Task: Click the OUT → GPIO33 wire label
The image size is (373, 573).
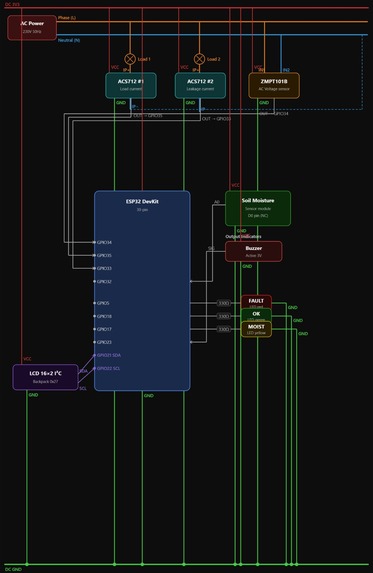Action: click(x=216, y=119)
